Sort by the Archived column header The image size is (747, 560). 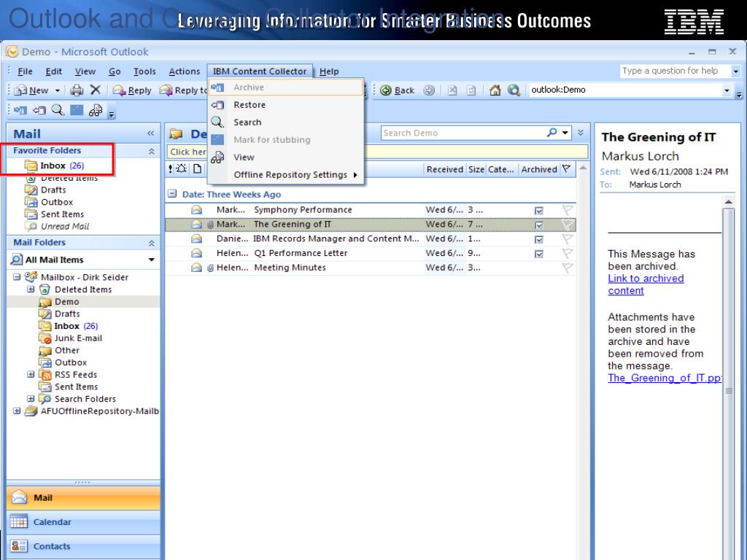tap(539, 169)
